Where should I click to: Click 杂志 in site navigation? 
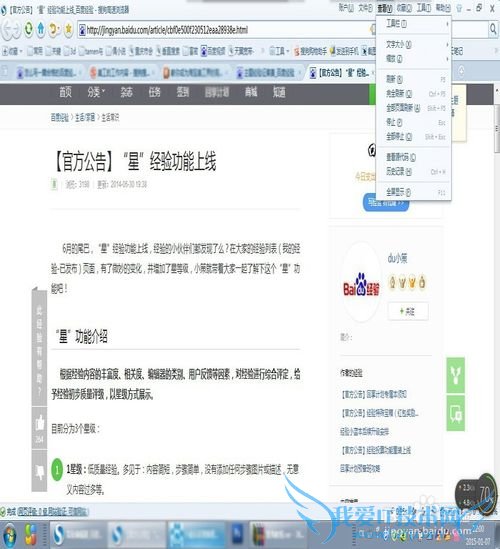pyautogui.click(x=126, y=92)
